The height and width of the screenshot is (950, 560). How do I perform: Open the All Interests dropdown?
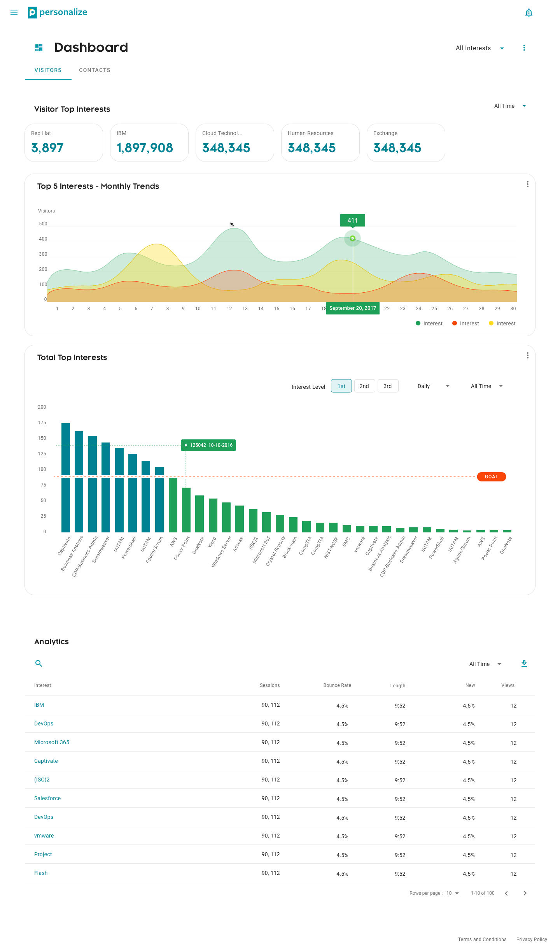(480, 48)
